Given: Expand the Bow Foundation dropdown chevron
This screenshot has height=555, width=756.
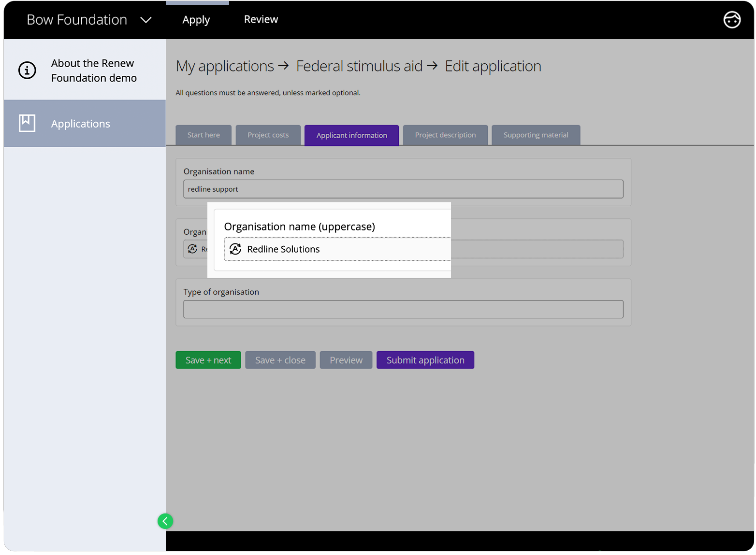Looking at the screenshot, I should (145, 20).
